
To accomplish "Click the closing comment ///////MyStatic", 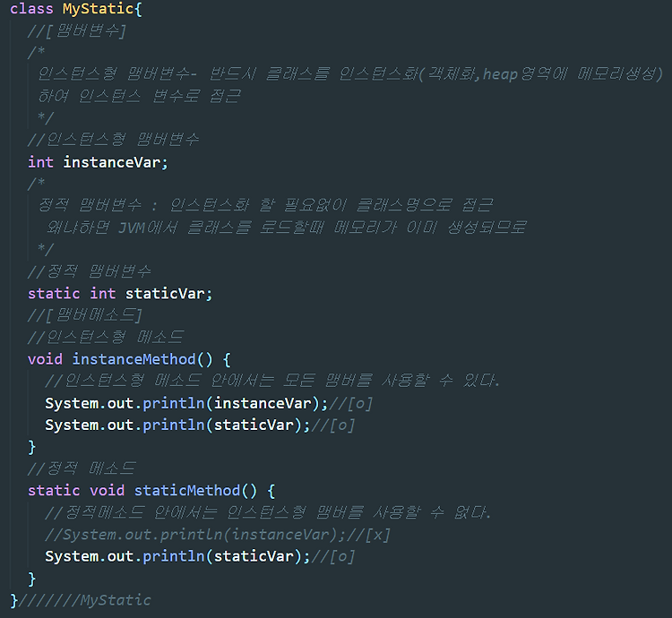I will 85,600.
